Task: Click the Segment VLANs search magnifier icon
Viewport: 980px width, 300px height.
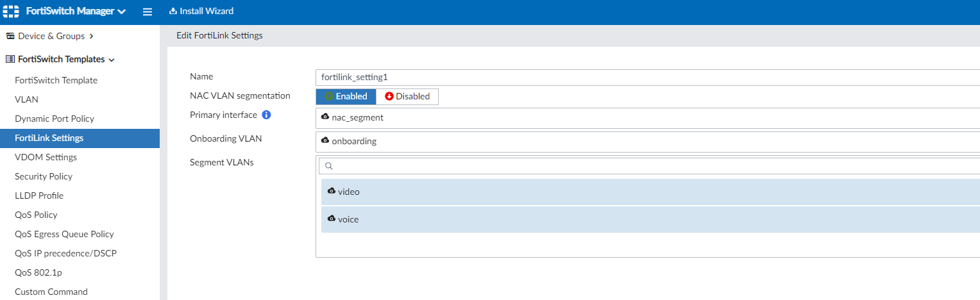Action: [329, 166]
